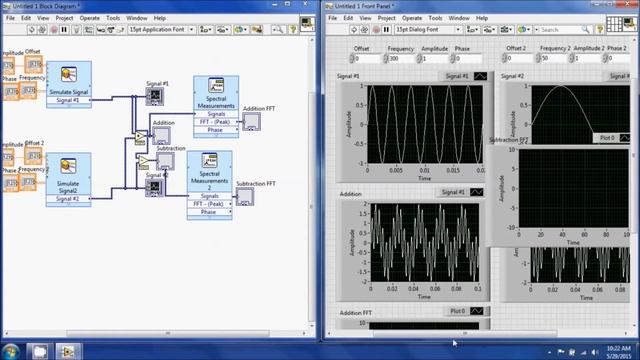Screen dimensions: 640x360
Task: Open Align Objects dropdown in Block Diagram
Action: (x=206, y=29)
